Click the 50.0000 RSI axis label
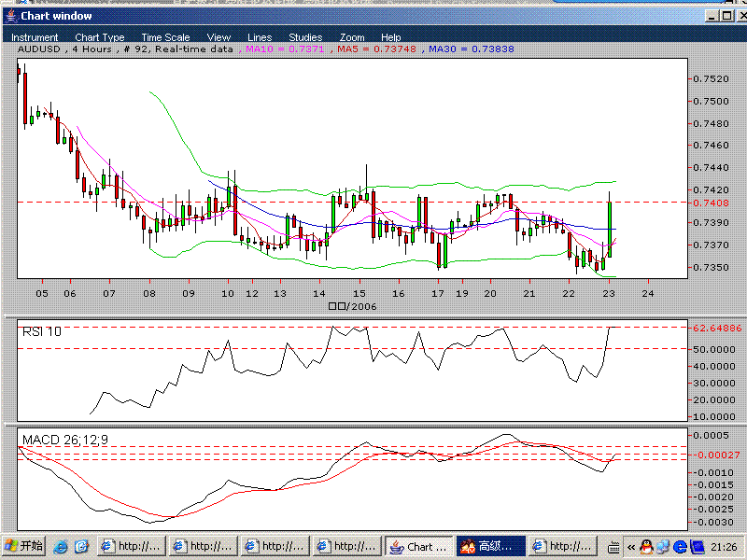 [x=713, y=349]
